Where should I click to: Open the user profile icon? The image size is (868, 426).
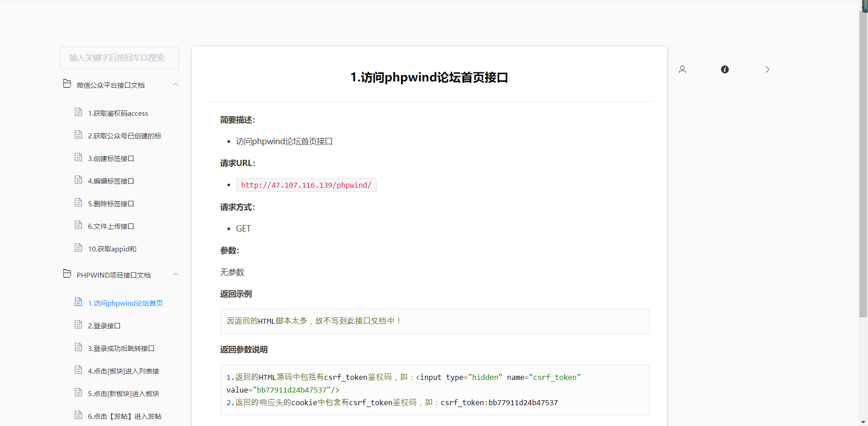[x=683, y=69]
